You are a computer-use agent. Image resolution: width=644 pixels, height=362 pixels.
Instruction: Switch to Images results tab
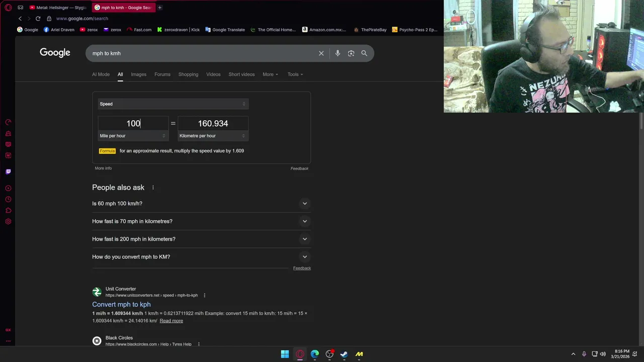(138, 74)
